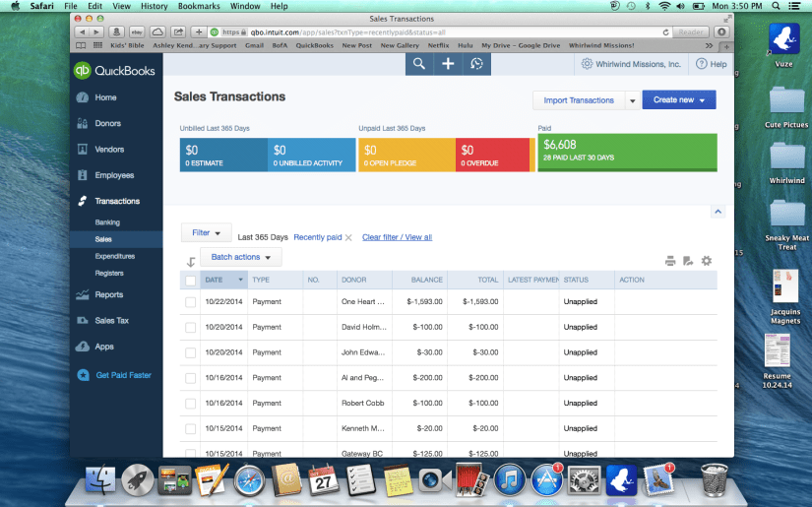Open Batch actions dropdown
Image resolution: width=812 pixels, height=507 pixels.
click(241, 257)
